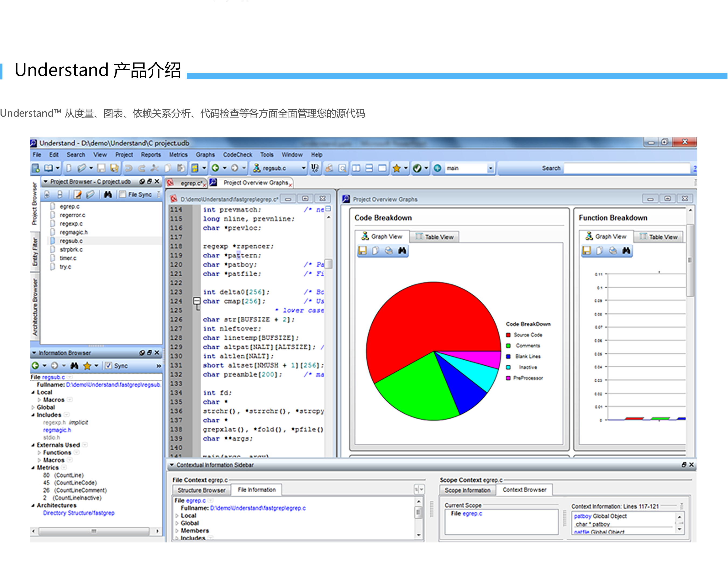Screen dimensions: 728x561
Task: Toggle the fold marker beside line 124
Action: [x=197, y=301]
